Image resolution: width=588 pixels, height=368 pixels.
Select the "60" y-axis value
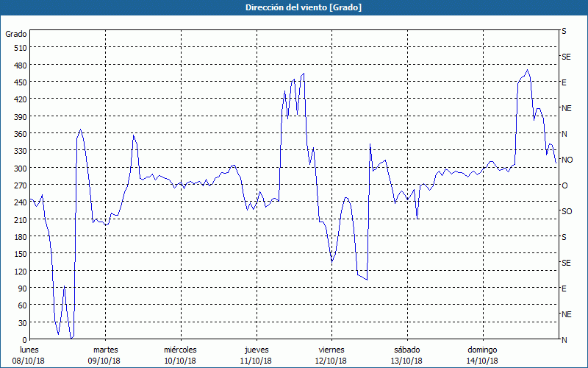pyautogui.click(x=23, y=305)
